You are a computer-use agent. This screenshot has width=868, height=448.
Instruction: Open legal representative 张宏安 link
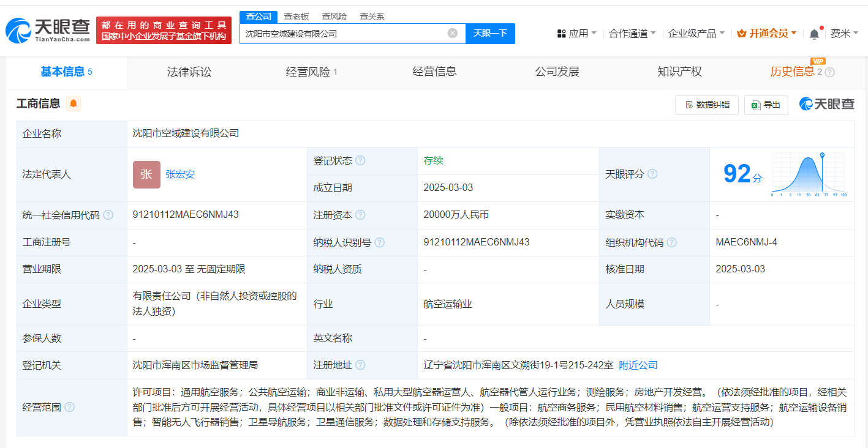coord(180,174)
